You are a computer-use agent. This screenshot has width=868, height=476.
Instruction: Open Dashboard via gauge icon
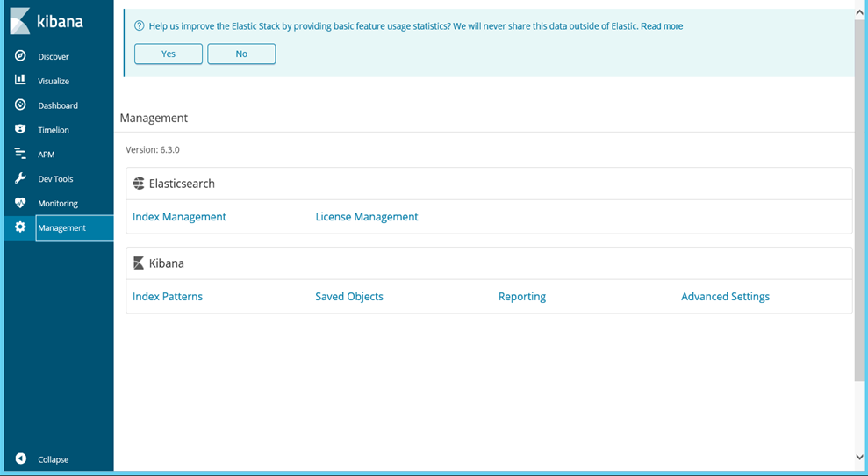tap(20, 105)
